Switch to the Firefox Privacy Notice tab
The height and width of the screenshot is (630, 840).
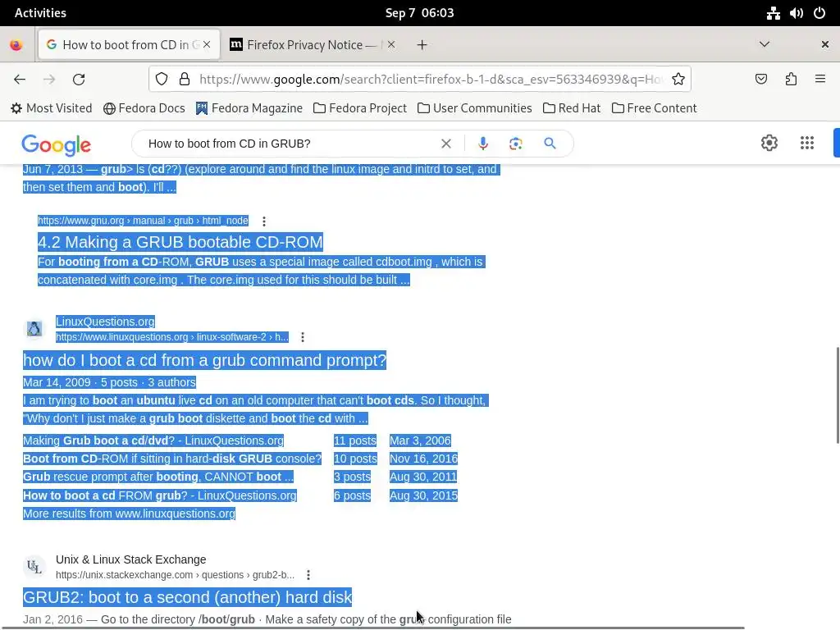pos(311,44)
